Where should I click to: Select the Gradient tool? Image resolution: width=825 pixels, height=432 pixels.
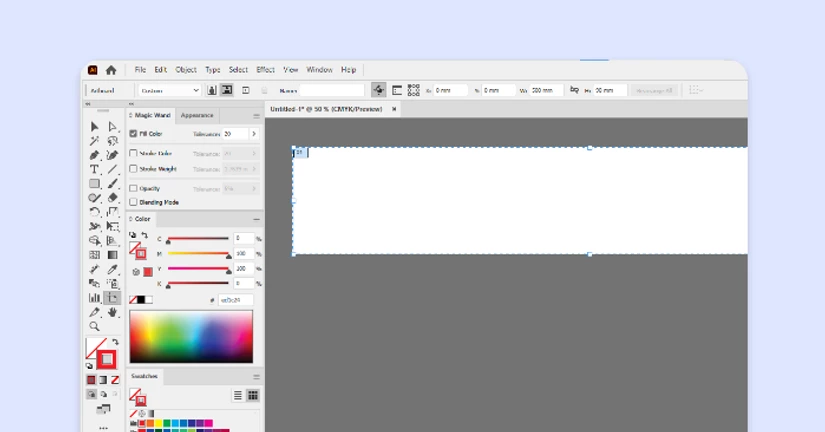point(112,255)
